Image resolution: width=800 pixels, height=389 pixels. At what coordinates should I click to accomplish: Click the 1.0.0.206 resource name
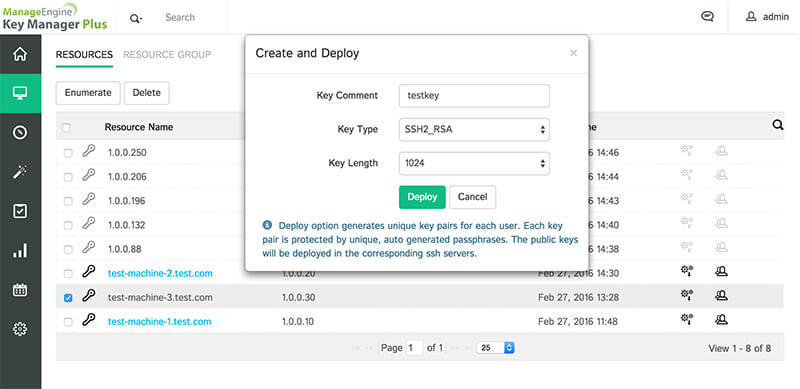point(127,177)
